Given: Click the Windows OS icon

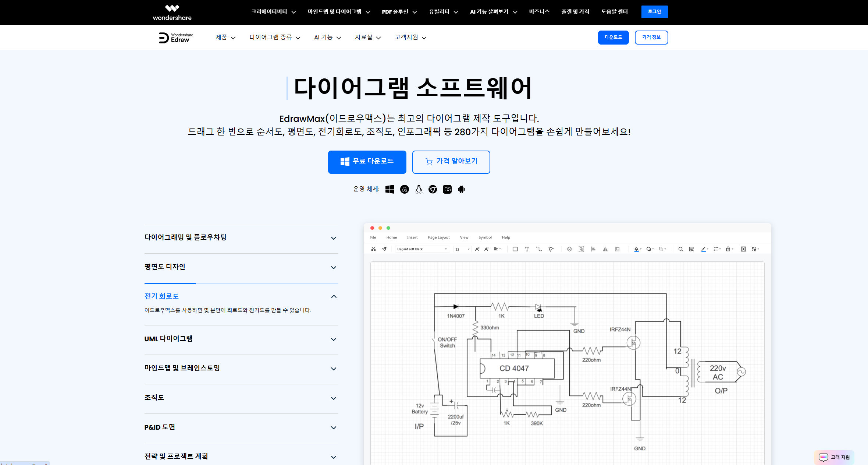Looking at the screenshot, I should pos(390,189).
